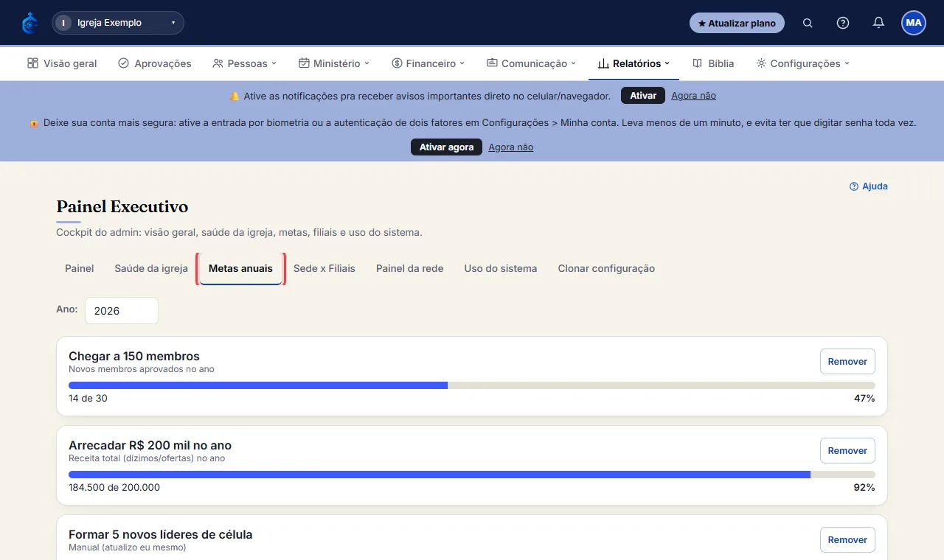Remove the Formar 5 novos líderes goal
This screenshot has width=944, height=560.
point(847,540)
